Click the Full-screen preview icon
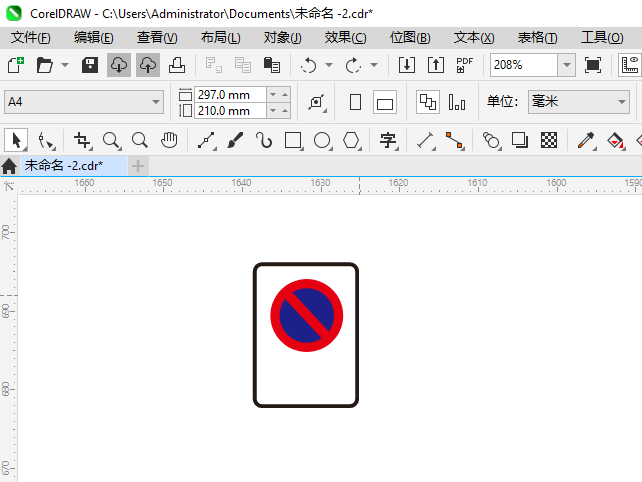642x482 pixels. pyautogui.click(x=592, y=65)
